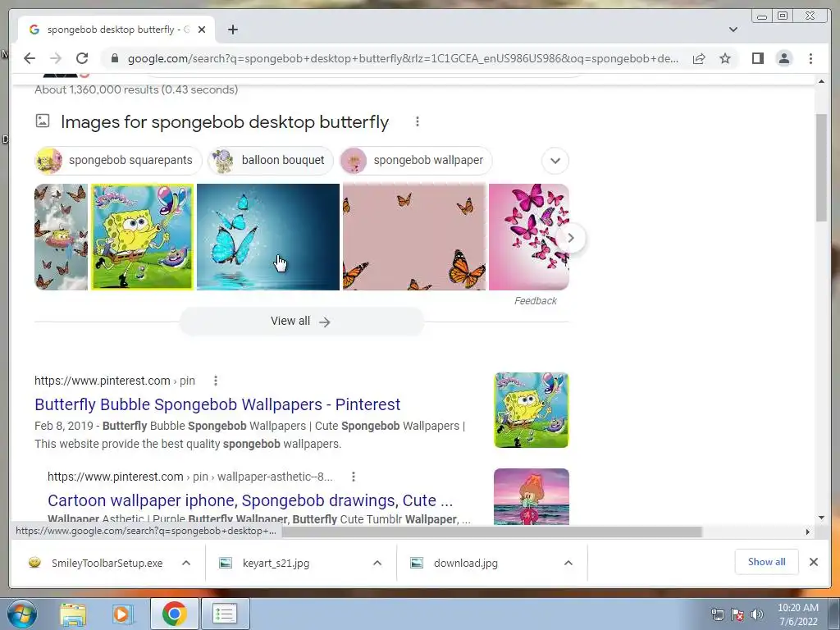Bookmark this tab with the star
Screen dimensions: 840x630
725,58
